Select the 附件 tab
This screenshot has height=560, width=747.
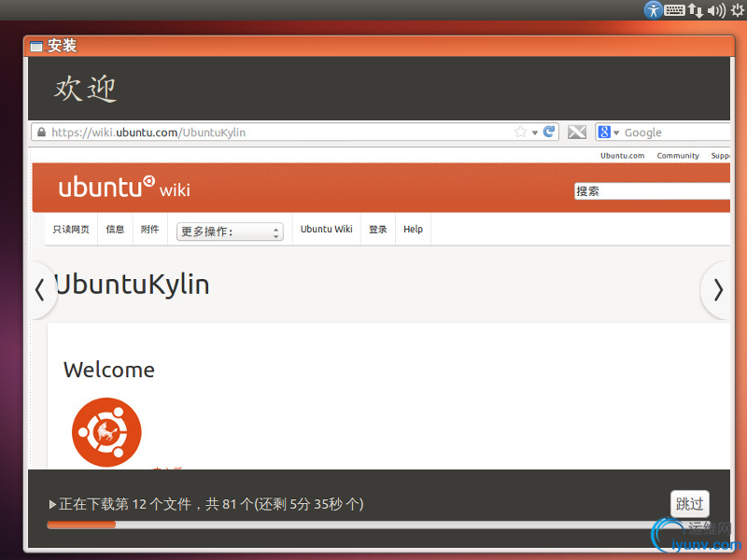[x=149, y=230]
